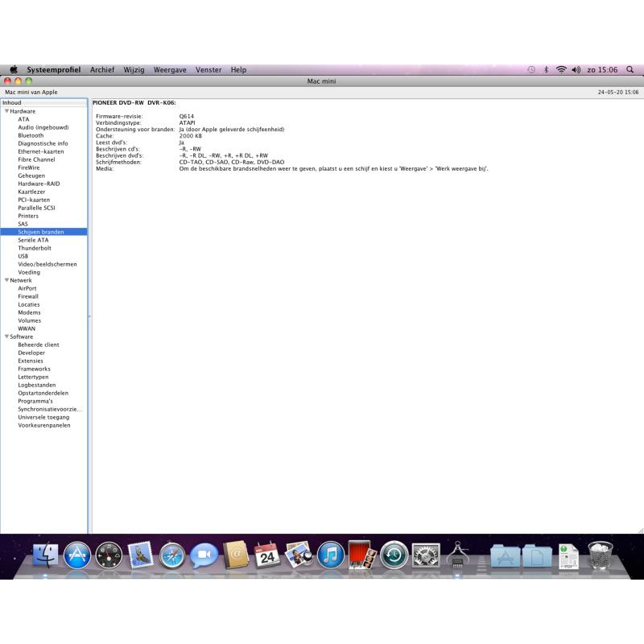Click System Profiler caliper icon in dock
Viewport: 644px width, 644px height.
coord(457,555)
